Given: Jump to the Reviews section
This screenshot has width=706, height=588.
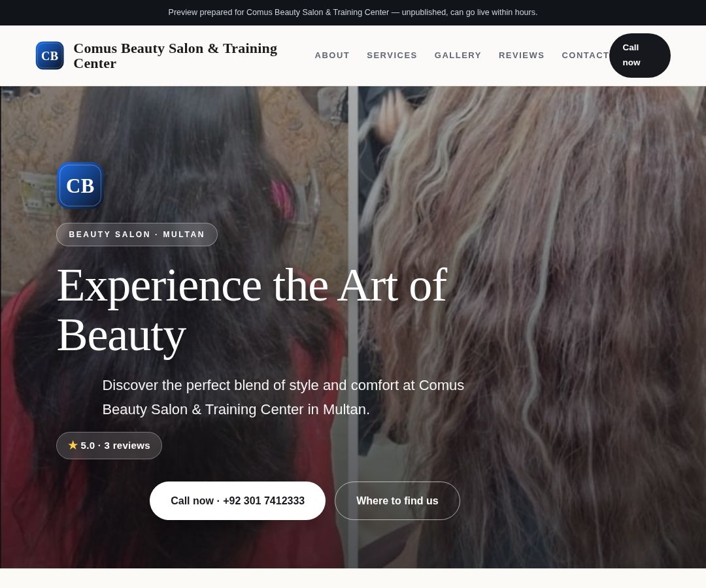Looking at the screenshot, I should point(522,56).
